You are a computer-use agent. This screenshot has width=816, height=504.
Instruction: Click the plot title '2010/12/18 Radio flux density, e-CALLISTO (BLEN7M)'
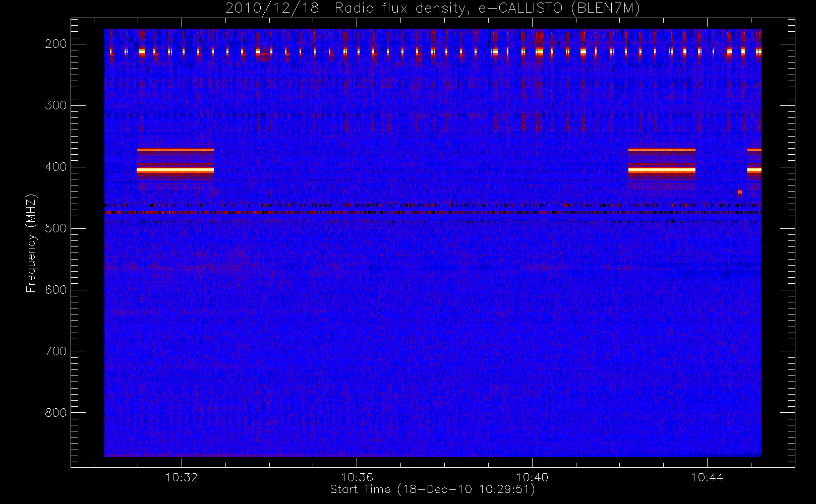tap(432, 9)
